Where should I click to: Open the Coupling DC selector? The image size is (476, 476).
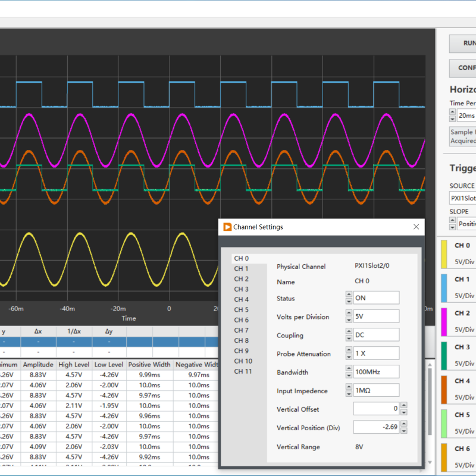(x=376, y=335)
